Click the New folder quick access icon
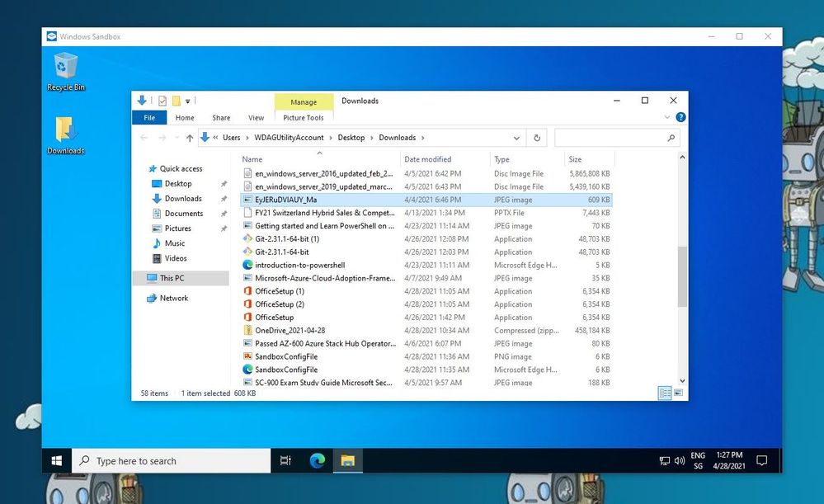Viewport: 824px width, 504px height. tap(177, 101)
